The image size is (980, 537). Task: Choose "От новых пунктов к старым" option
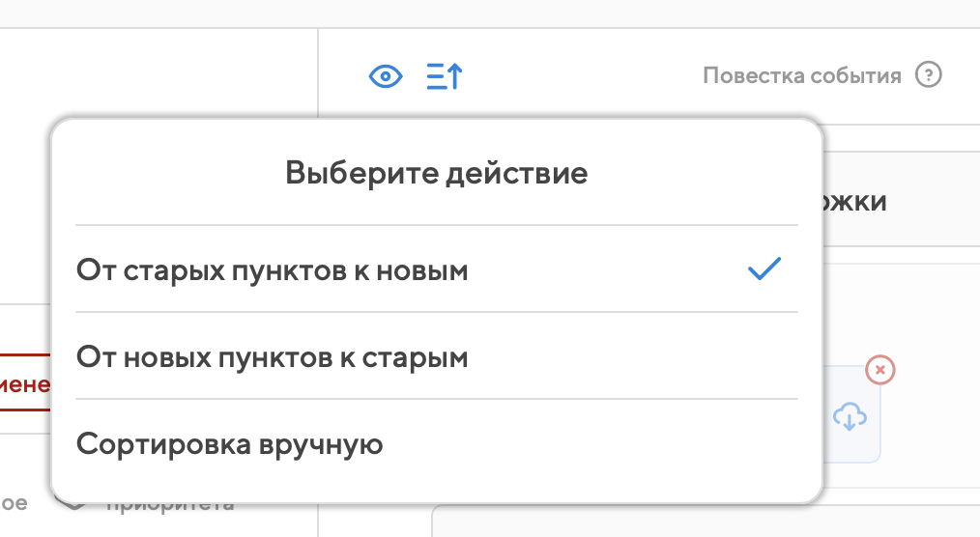(272, 357)
